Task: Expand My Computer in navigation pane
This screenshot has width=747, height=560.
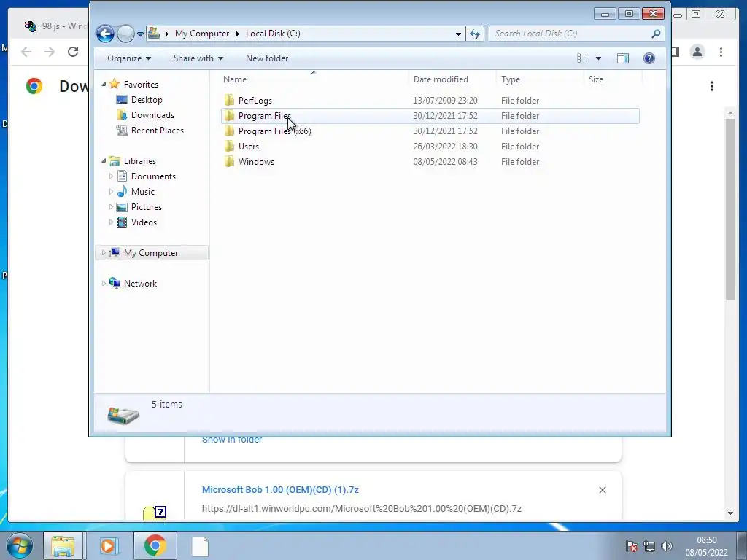Action: pyautogui.click(x=104, y=253)
